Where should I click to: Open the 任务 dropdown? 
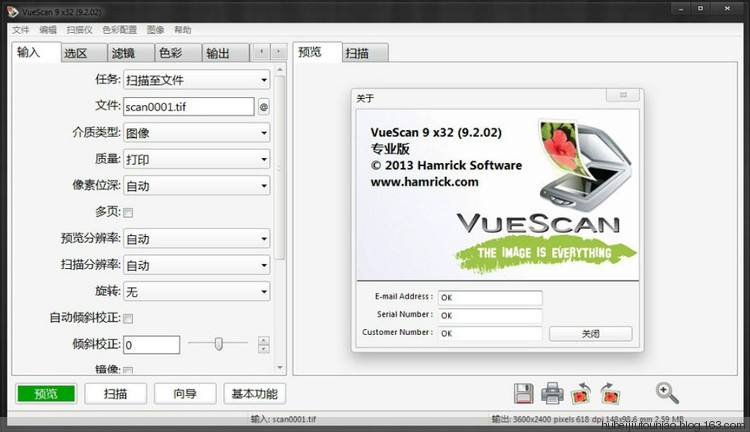pyautogui.click(x=197, y=80)
